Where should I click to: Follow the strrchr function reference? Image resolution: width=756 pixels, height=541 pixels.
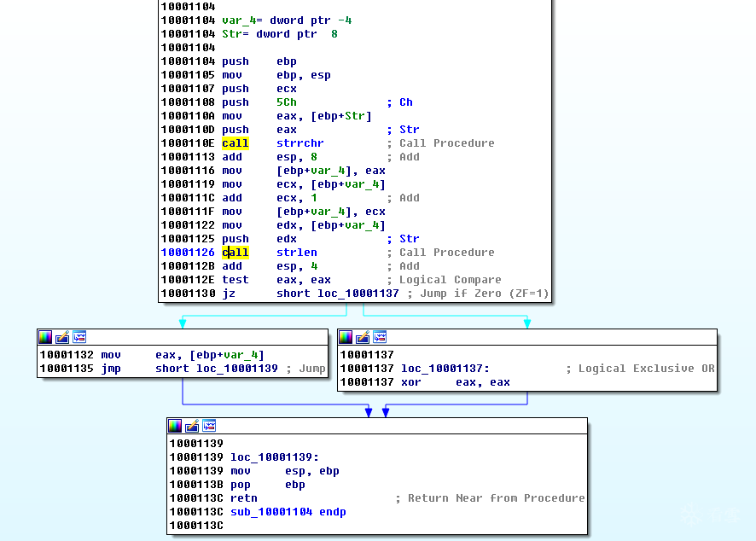pyautogui.click(x=299, y=143)
